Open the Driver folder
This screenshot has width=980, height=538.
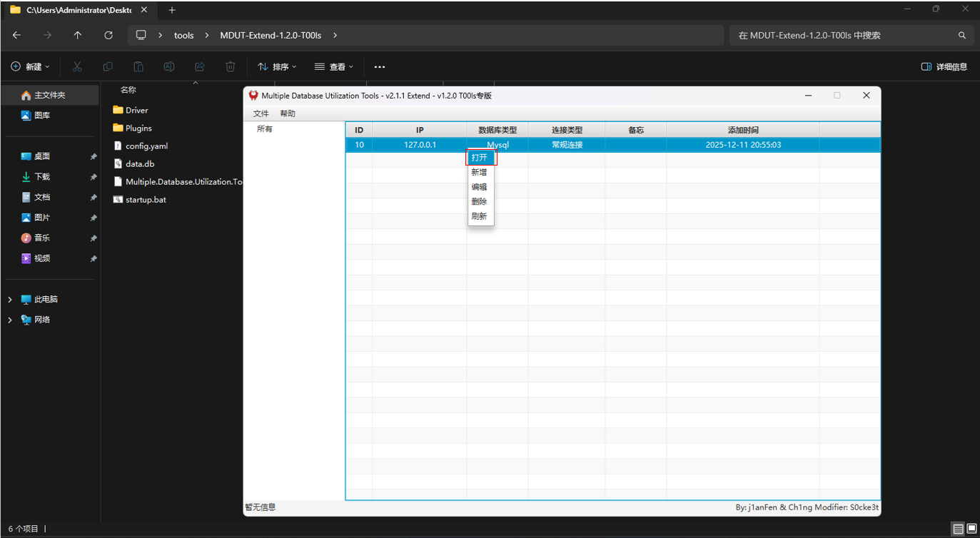[x=131, y=110]
